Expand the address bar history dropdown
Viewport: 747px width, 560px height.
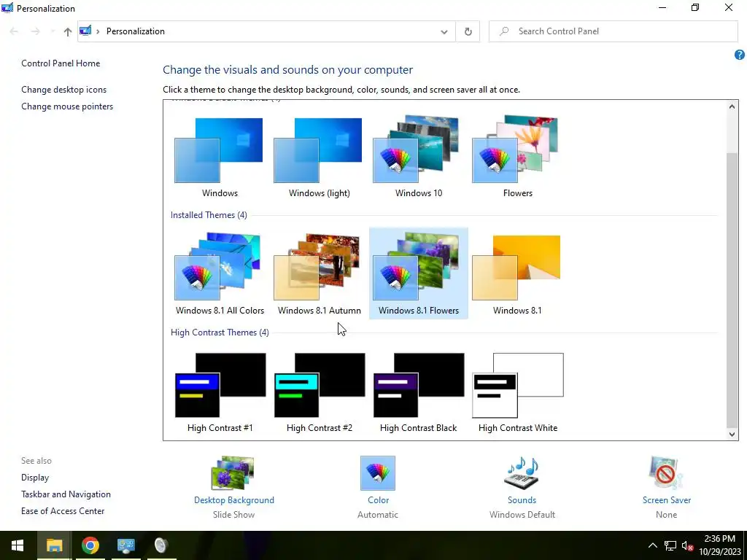[444, 31]
